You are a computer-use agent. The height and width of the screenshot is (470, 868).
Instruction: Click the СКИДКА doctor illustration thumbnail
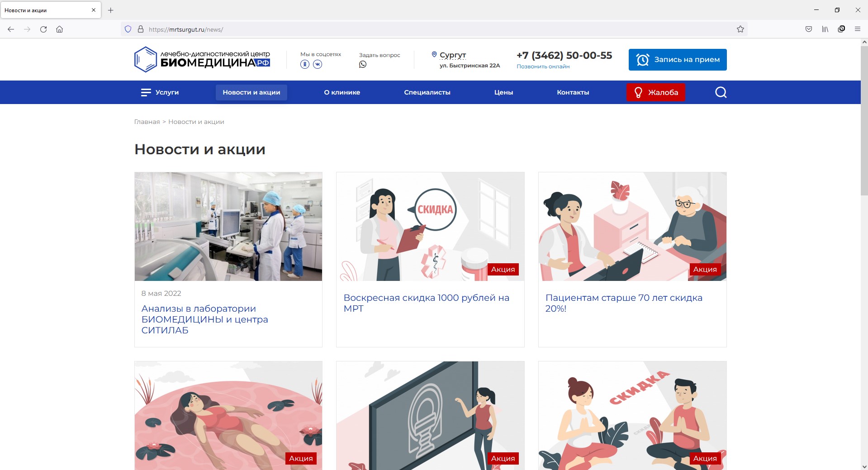pyautogui.click(x=430, y=227)
